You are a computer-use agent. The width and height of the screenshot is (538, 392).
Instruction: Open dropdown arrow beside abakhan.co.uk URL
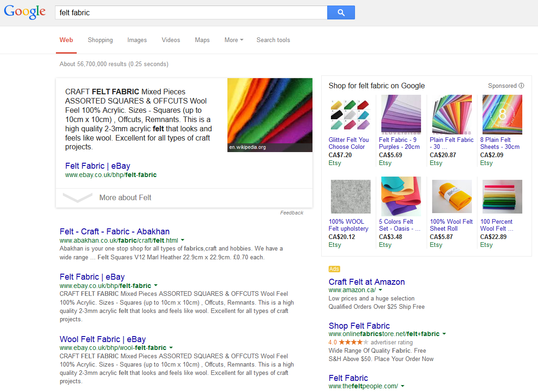pos(183,240)
